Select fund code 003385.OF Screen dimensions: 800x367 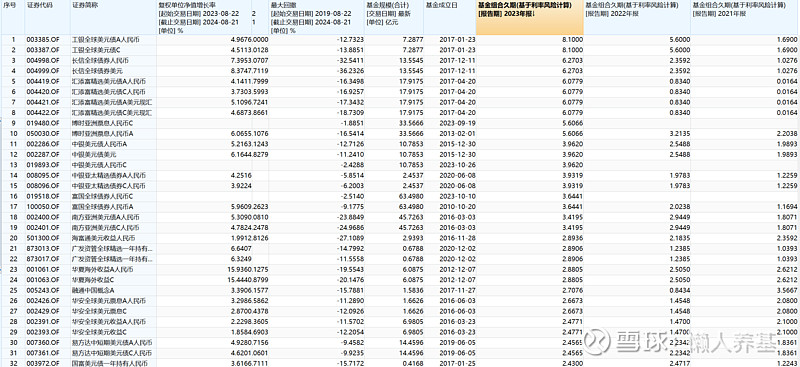coord(43,39)
